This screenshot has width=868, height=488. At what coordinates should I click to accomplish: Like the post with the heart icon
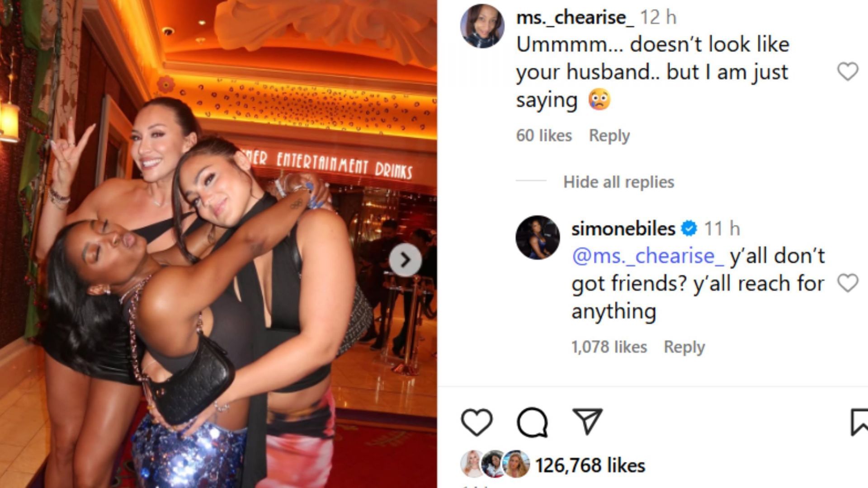click(476, 422)
